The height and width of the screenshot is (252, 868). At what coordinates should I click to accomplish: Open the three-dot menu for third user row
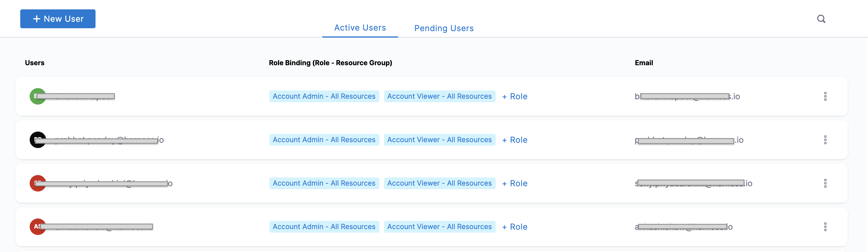tap(825, 183)
